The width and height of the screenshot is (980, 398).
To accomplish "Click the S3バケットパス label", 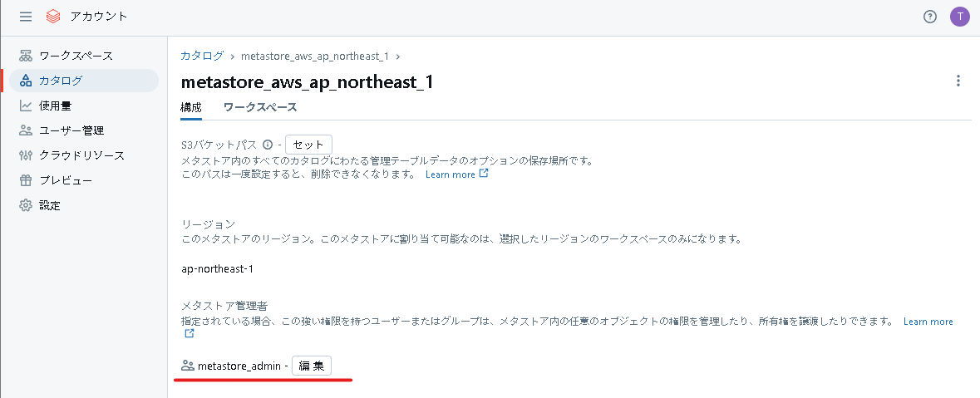I will [219, 145].
